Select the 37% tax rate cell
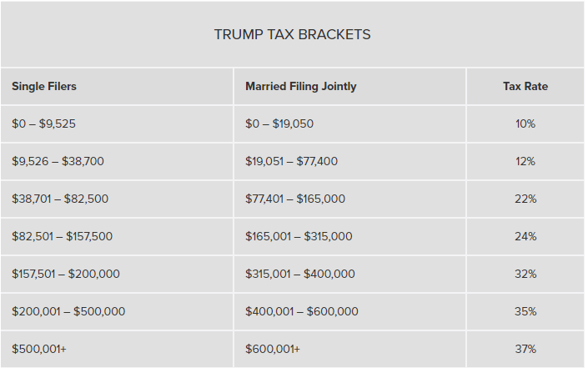Viewport: 588px width, 373px height. tap(525, 349)
